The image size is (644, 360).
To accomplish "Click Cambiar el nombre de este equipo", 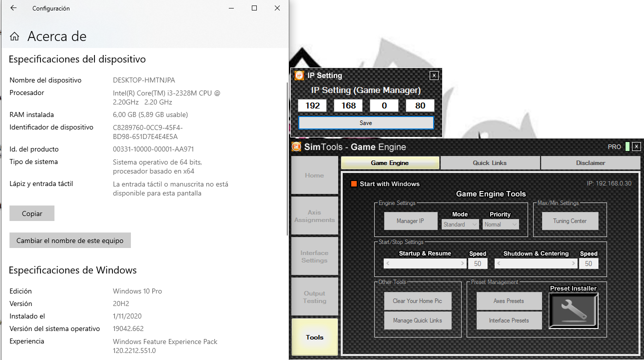I will coord(70,240).
